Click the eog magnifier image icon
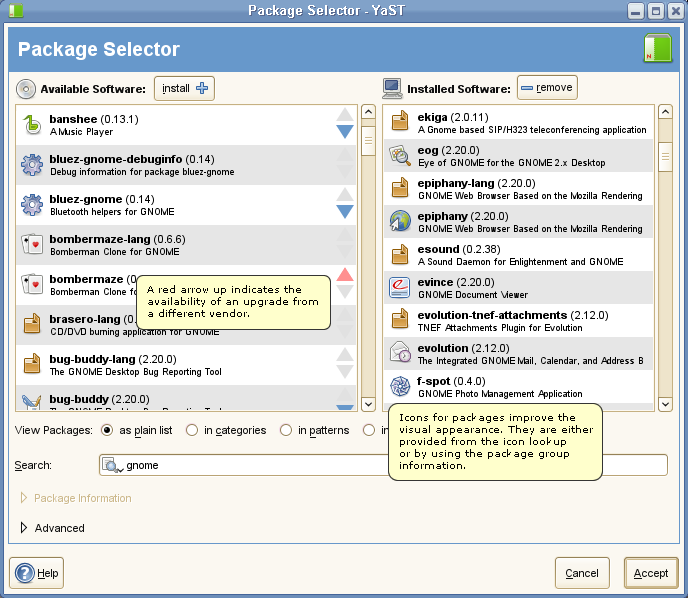The height and width of the screenshot is (598, 688). click(x=400, y=155)
